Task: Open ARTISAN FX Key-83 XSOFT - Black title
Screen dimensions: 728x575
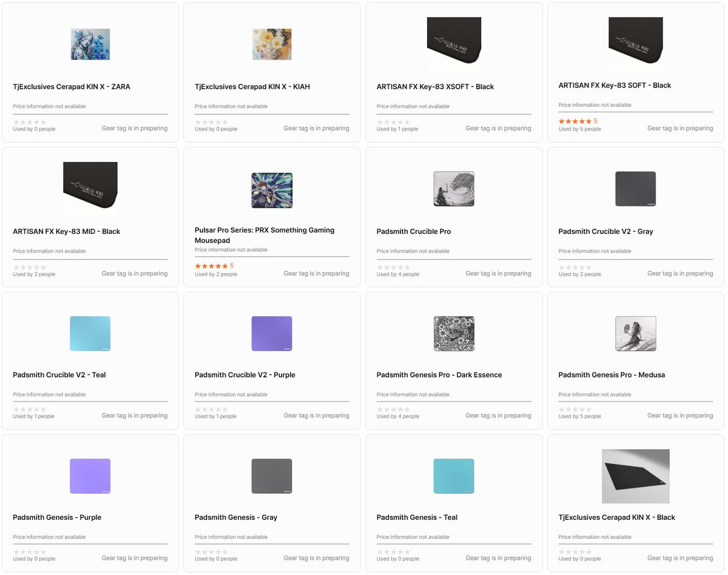Action: tap(436, 87)
